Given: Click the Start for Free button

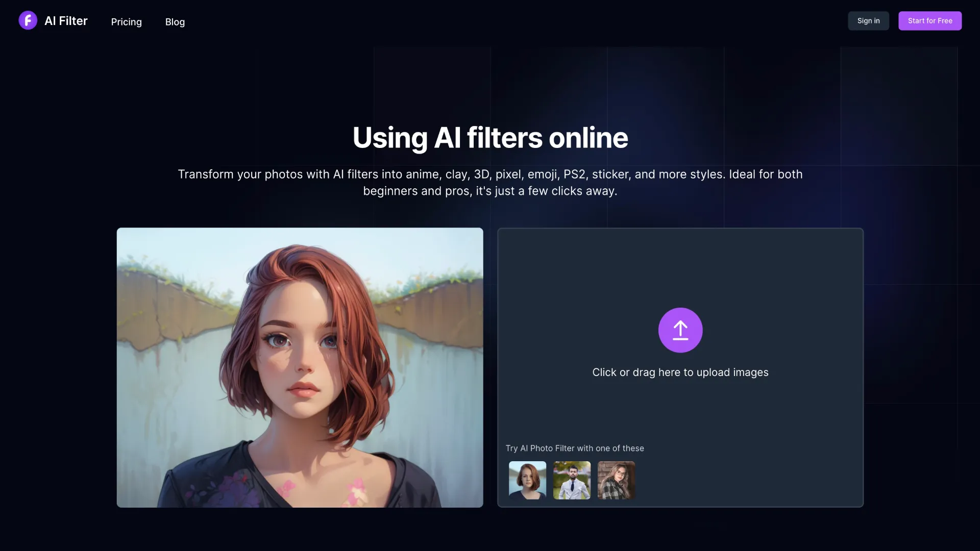Looking at the screenshot, I should [x=930, y=21].
